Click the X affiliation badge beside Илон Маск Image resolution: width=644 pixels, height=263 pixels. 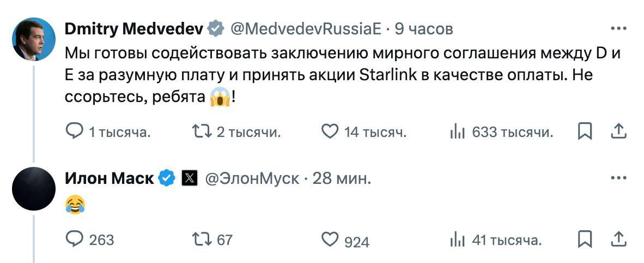pos(189,178)
